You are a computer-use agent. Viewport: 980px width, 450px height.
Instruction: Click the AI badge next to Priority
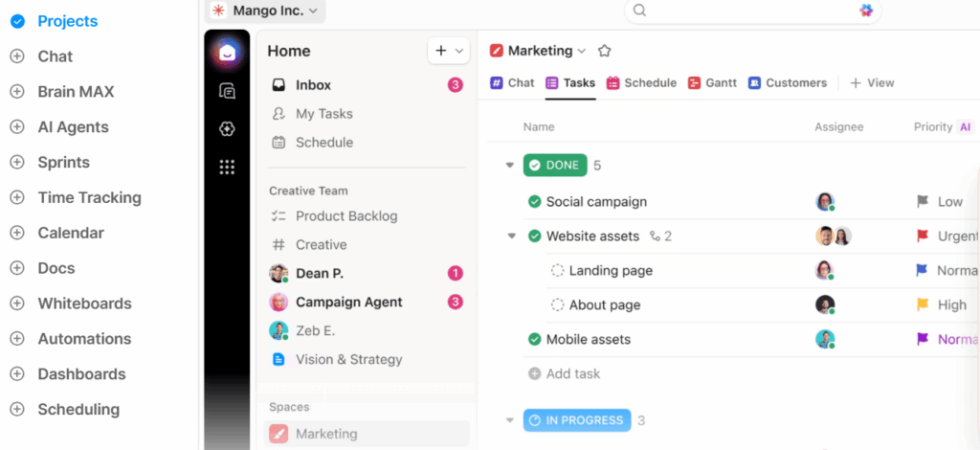tap(966, 127)
